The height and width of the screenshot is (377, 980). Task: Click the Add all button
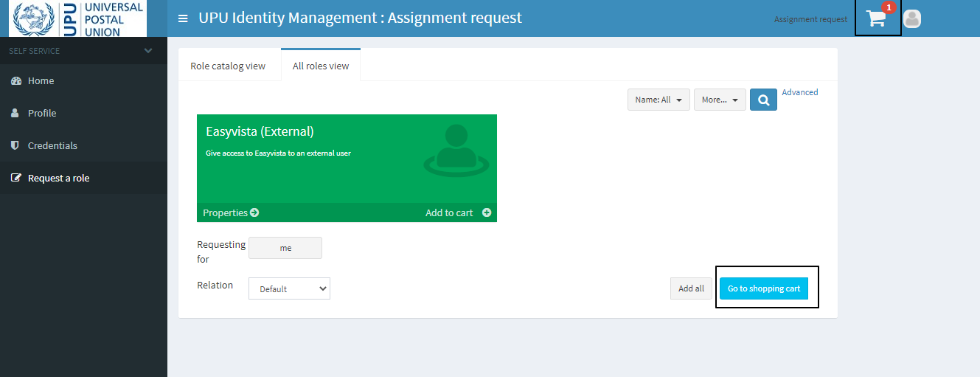click(x=691, y=288)
